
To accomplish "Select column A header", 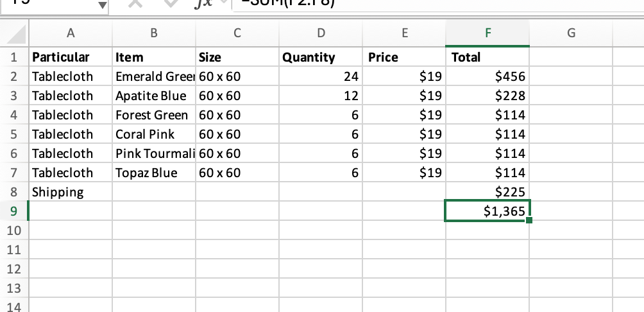I will pos(70,33).
